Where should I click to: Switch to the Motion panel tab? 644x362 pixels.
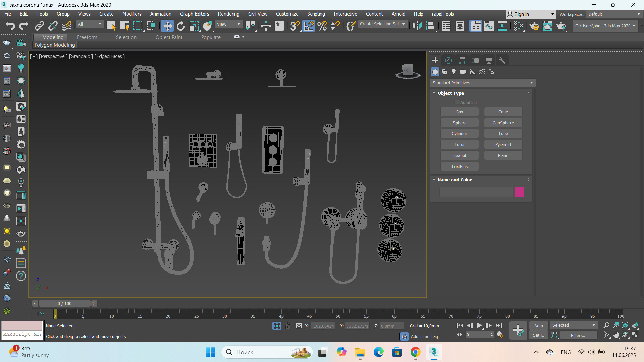point(475,60)
